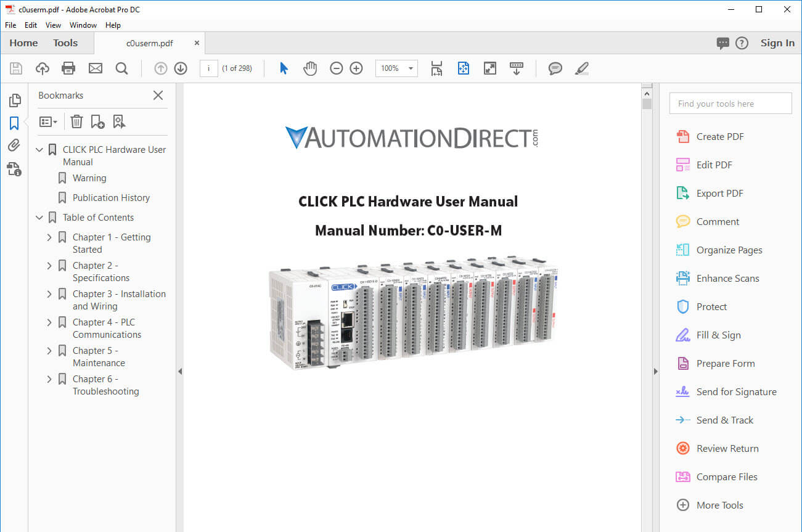Click the fit width scrolling icon

[436, 68]
